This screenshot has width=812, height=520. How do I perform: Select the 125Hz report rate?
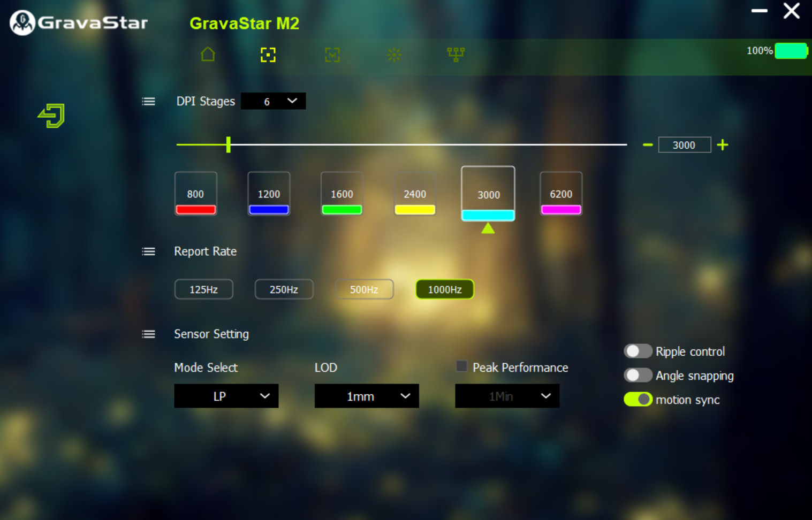click(x=203, y=289)
